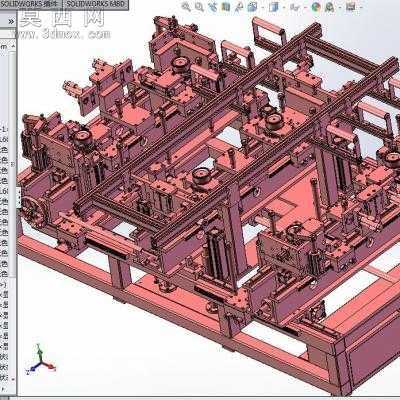The height and width of the screenshot is (400, 400).
Task: Click the feature tree scrollbar up arrow
Action: coord(13,46)
